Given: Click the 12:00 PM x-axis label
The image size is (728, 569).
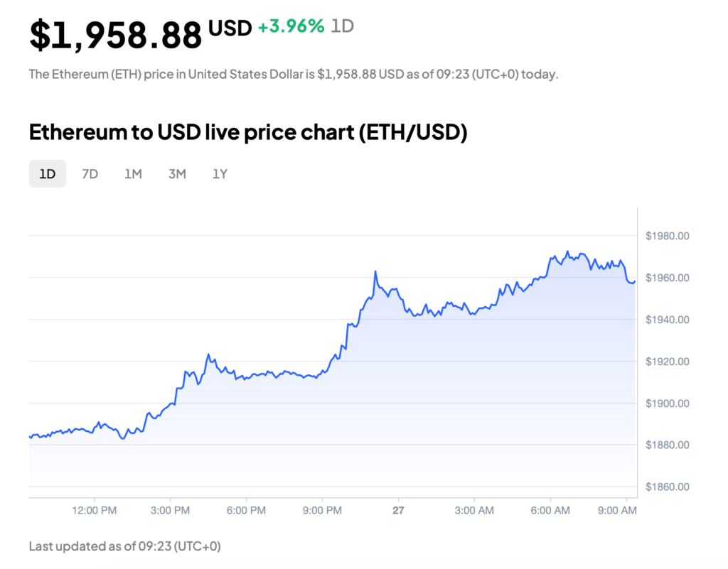Looking at the screenshot, I should (x=95, y=511).
